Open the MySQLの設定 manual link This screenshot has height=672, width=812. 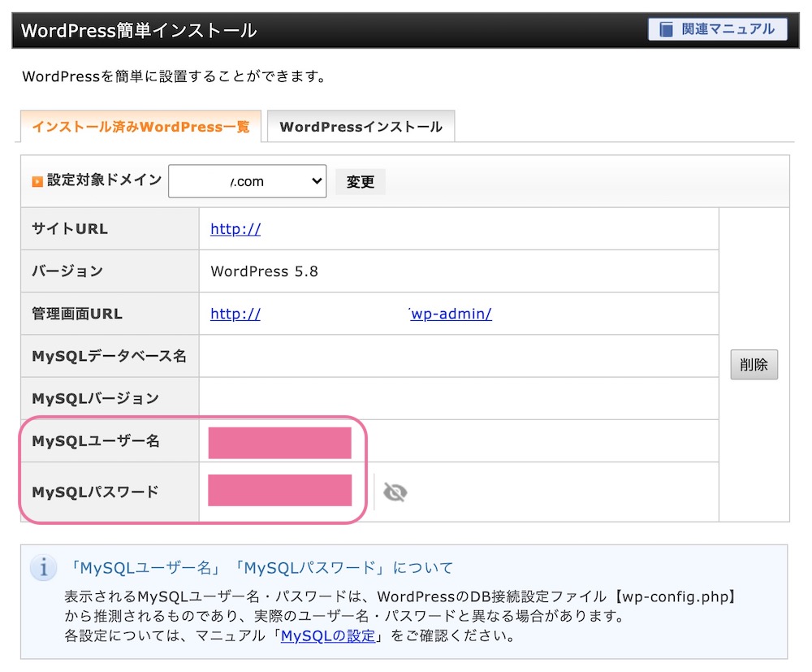(x=328, y=635)
